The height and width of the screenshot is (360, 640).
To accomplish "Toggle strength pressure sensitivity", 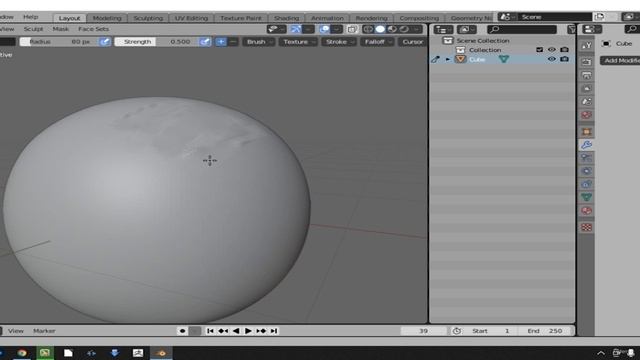I will [205, 42].
